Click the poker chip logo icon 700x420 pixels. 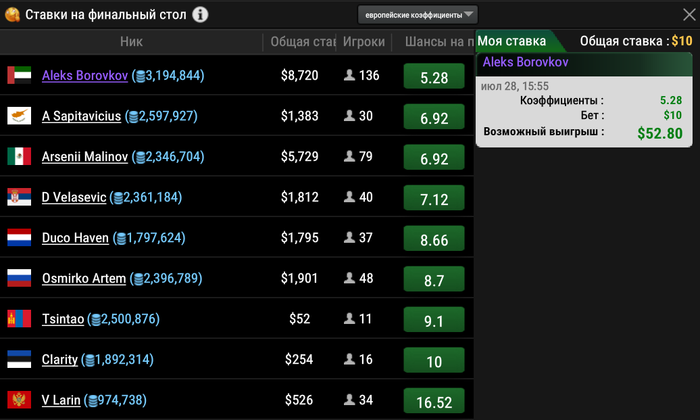coord(12,15)
